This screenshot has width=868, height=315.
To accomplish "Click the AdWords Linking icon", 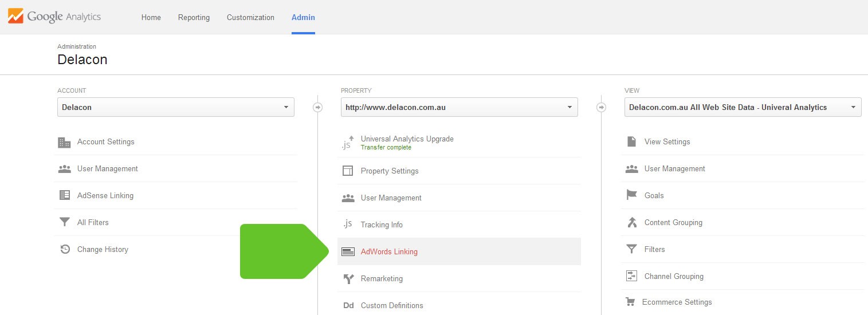I will [x=348, y=251].
